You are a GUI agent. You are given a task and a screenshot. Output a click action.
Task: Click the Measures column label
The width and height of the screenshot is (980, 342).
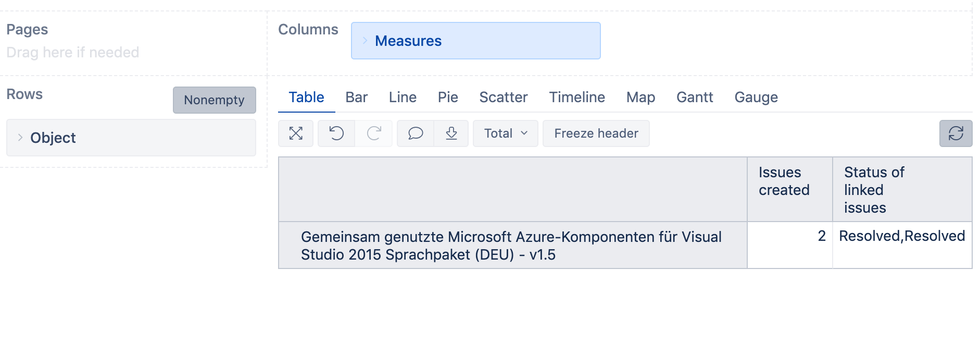tap(408, 41)
